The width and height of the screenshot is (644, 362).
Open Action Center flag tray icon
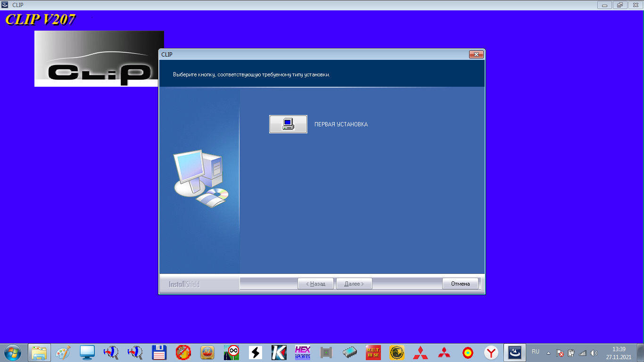coord(560,353)
